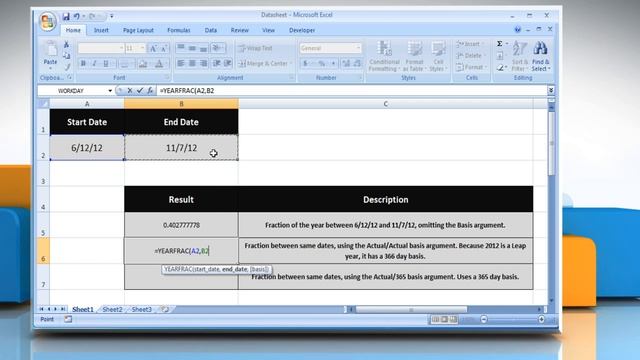Open Cell Styles dropdown
The width and height of the screenshot is (640, 360).
point(439,56)
